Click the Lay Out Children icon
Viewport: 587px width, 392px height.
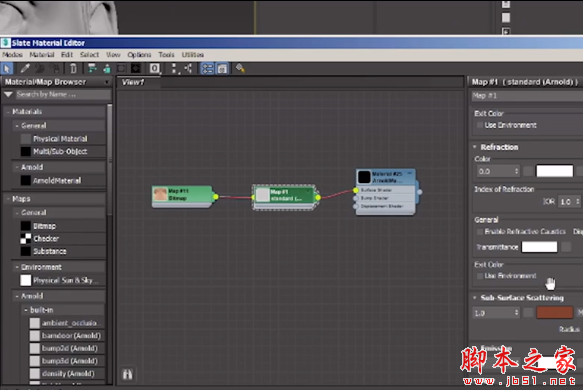(188, 69)
